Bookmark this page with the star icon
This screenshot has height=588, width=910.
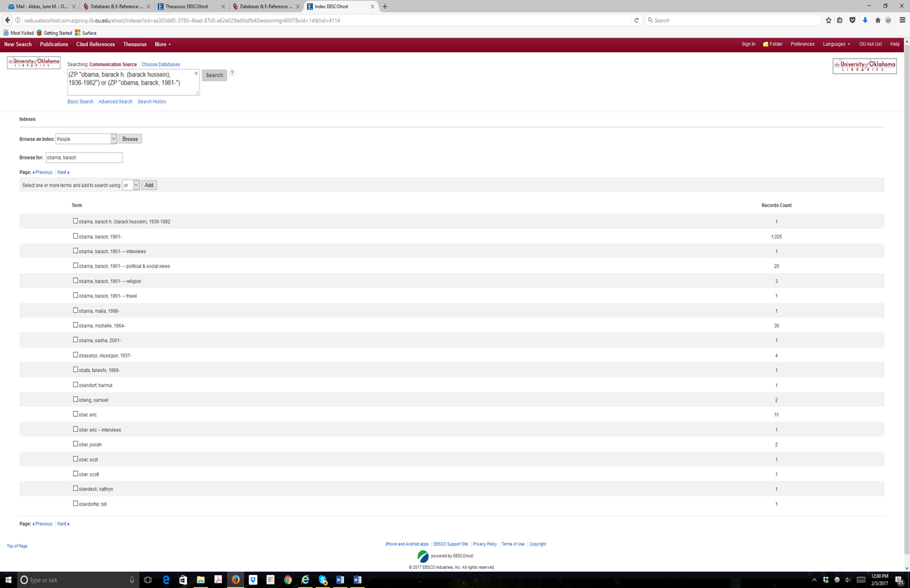click(828, 21)
